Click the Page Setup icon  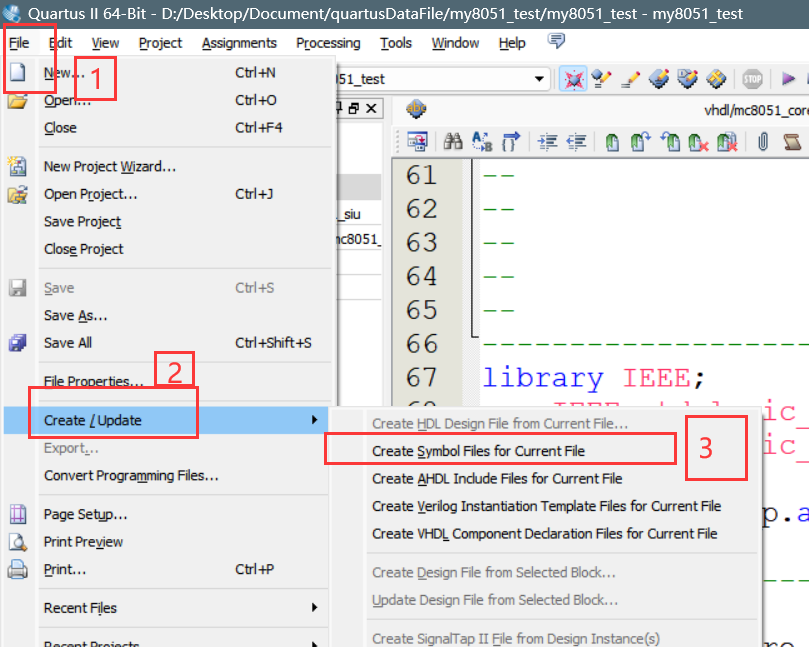pos(18,514)
